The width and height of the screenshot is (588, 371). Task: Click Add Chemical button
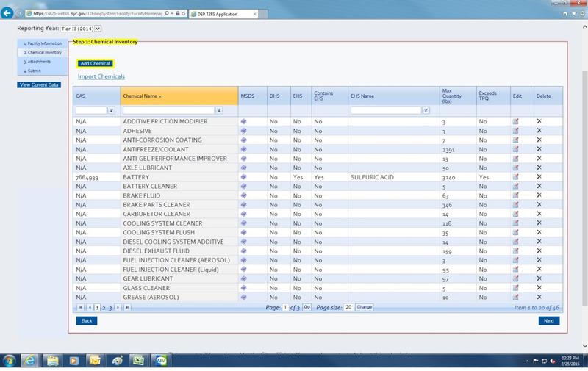click(96, 63)
